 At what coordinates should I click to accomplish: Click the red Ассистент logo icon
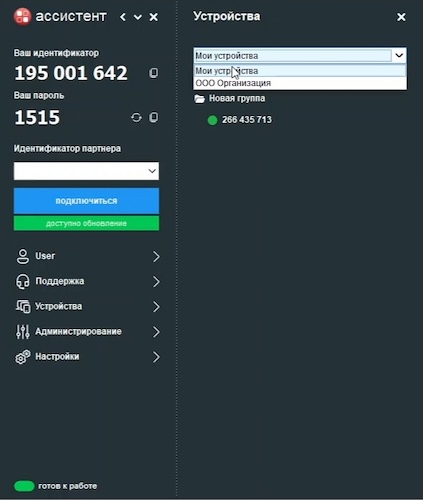(x=23, y=16)
